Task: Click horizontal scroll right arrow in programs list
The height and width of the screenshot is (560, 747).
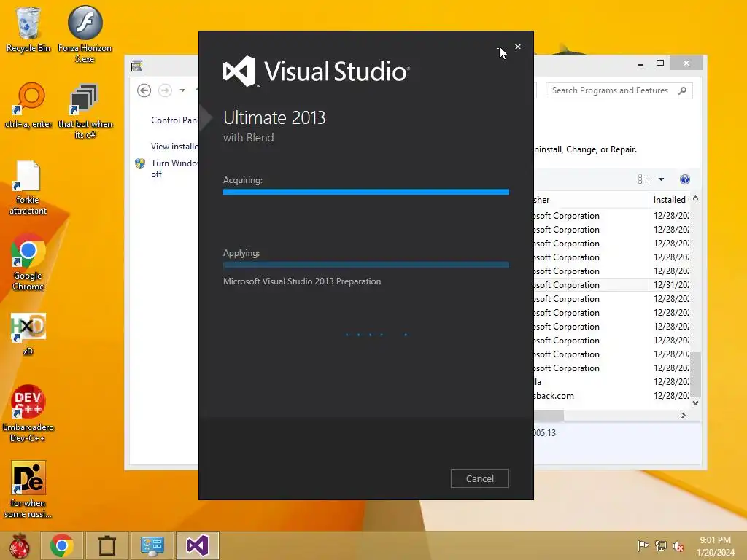Action: (683, 415)
